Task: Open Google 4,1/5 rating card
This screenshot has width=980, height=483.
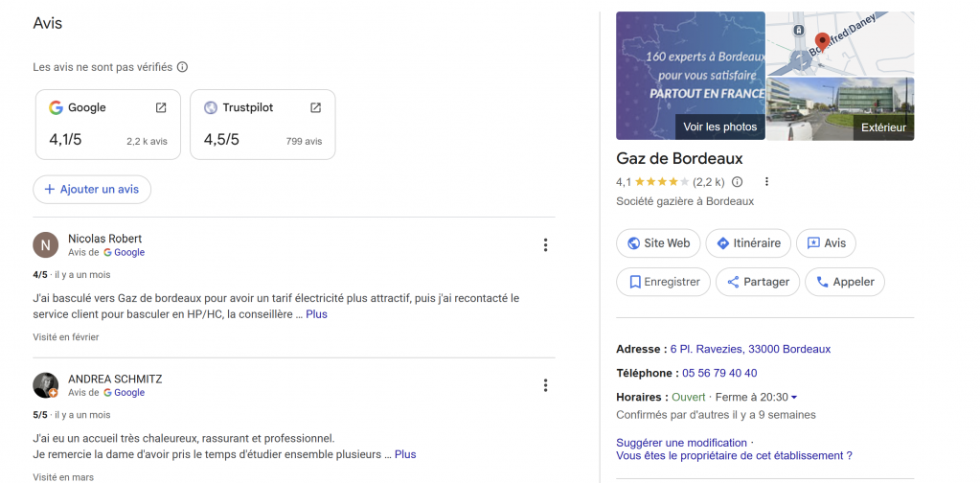Action: tap(108, 125)
